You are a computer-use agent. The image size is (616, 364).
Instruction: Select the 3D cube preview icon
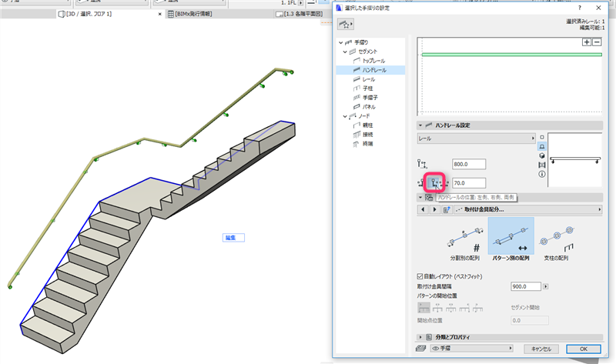click(x=542, y=155)
